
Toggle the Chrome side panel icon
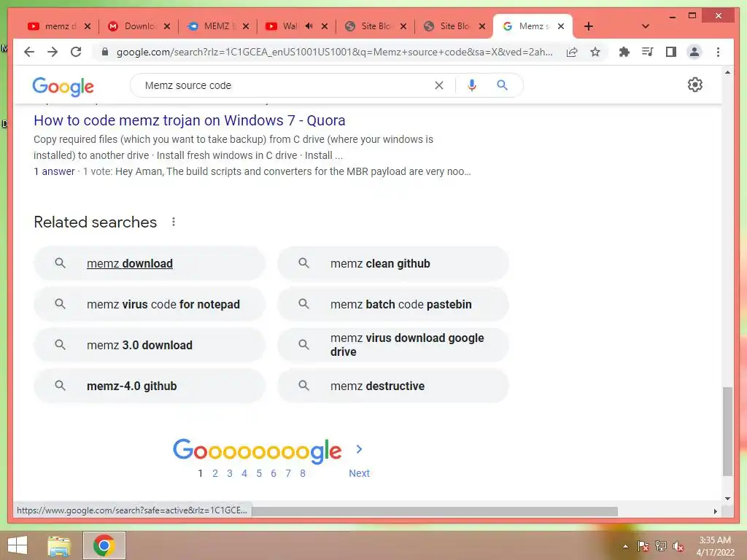point(671,52)
